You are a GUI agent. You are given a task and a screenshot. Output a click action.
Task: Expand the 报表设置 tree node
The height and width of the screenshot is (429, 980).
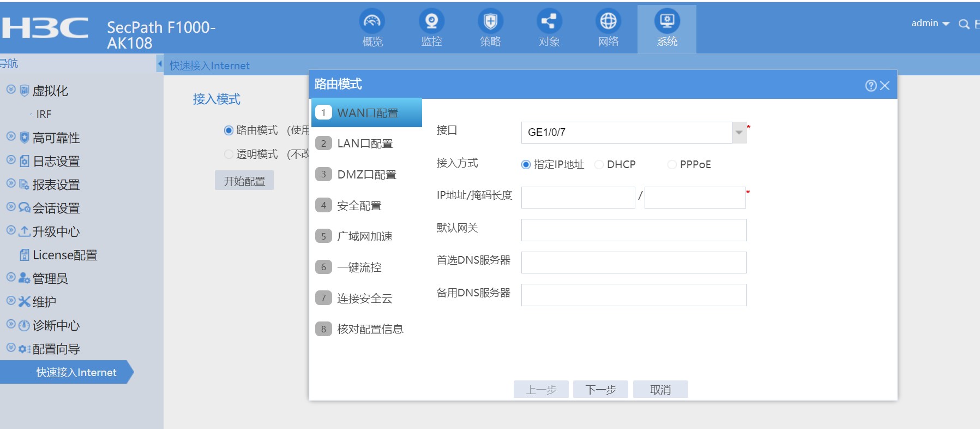[11, 183]
